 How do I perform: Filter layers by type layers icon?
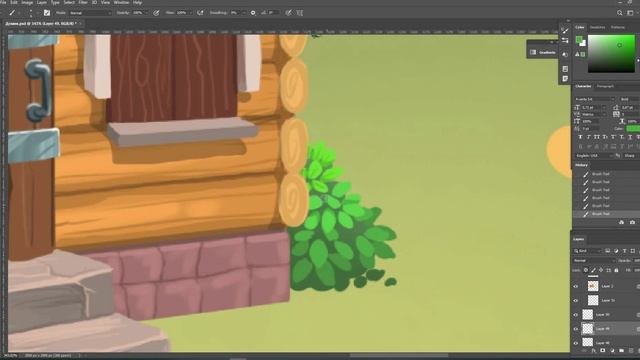point(624,251)
